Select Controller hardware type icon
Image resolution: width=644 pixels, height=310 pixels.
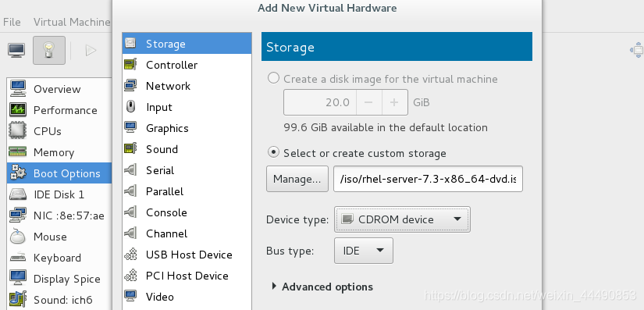[x=130, y=65]
